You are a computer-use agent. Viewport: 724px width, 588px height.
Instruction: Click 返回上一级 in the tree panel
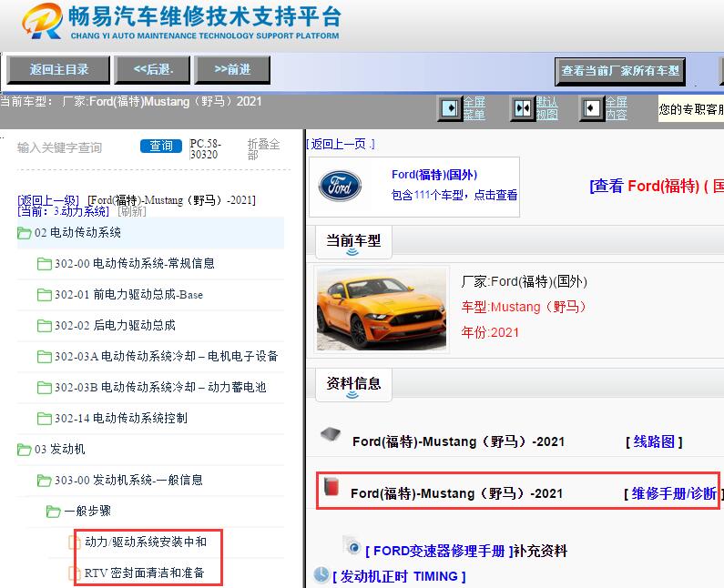[x=48, y=200]
